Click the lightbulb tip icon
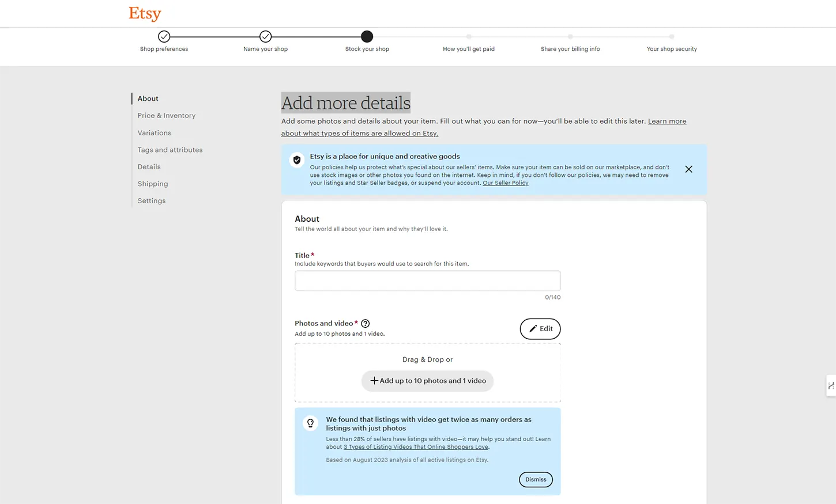 tap(310, 423)
